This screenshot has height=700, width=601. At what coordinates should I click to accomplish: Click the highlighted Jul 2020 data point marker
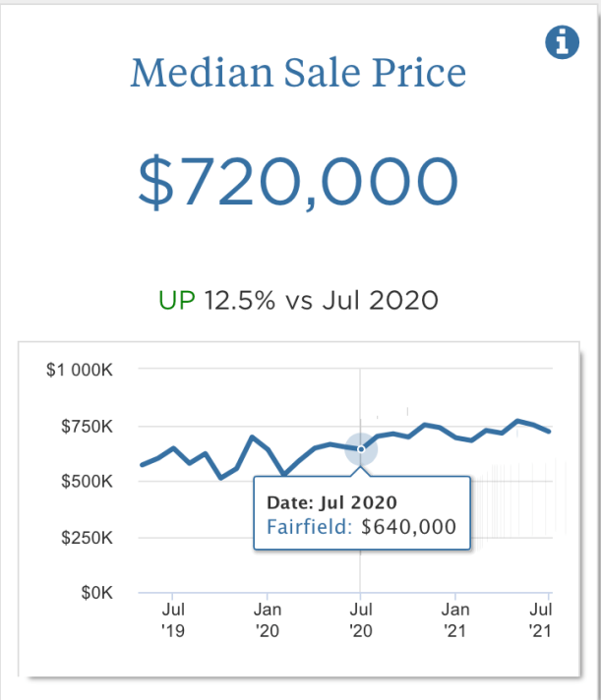point(361,449)
